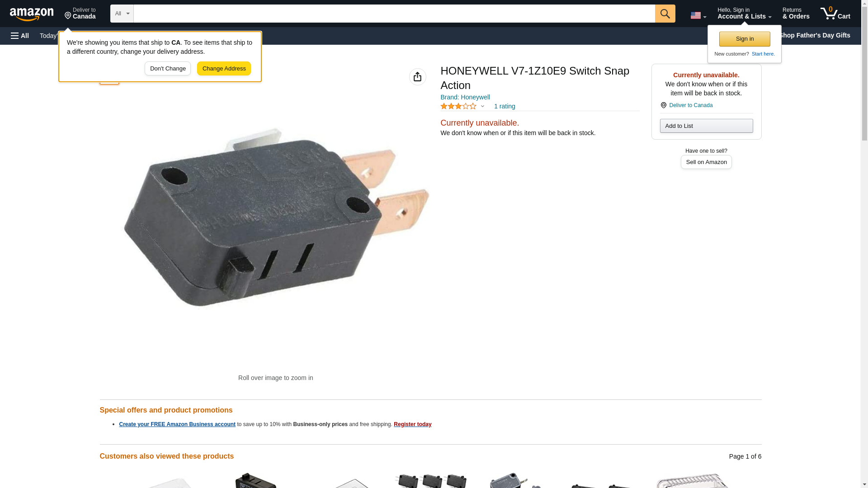
Task: Click the Amazon logo
Action: point(32,14)
